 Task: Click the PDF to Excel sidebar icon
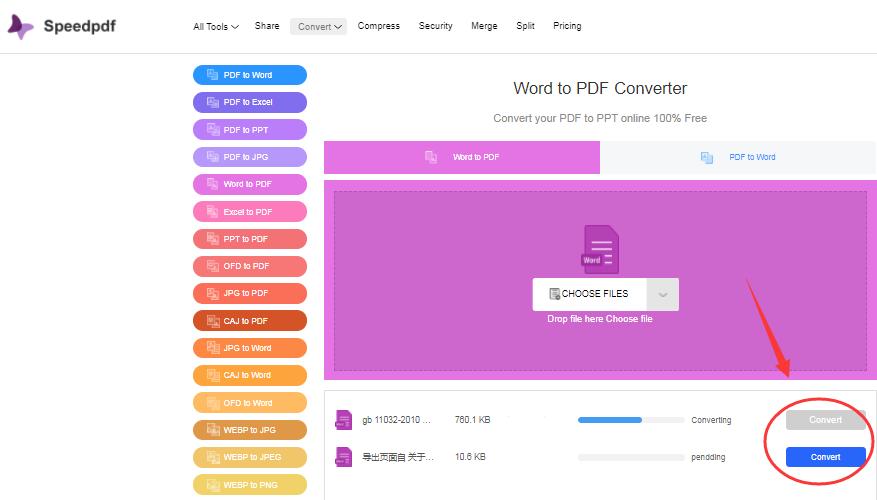click(x=213, y=102)
